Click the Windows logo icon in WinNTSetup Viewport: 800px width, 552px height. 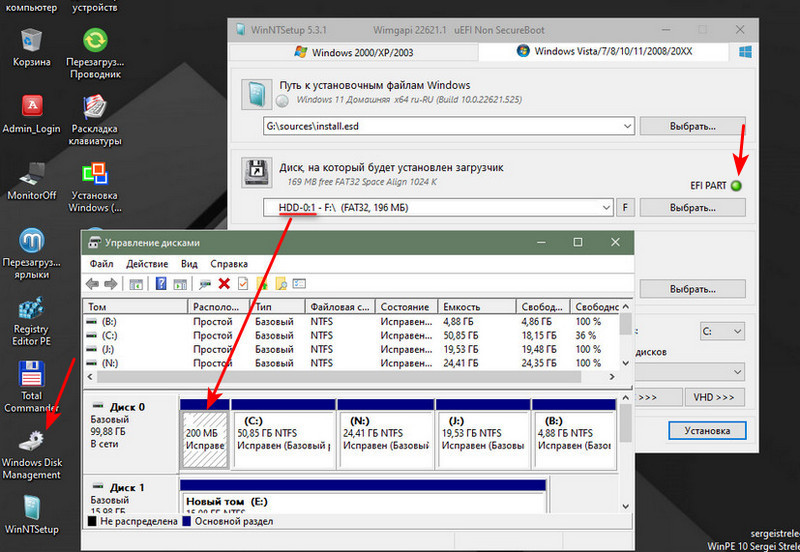pyautogui.click(x=745, y=52)
